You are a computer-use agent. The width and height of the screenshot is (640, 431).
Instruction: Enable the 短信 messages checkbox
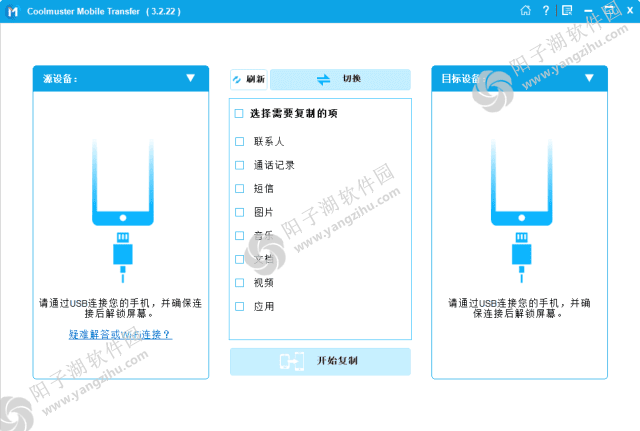point(240,189)
